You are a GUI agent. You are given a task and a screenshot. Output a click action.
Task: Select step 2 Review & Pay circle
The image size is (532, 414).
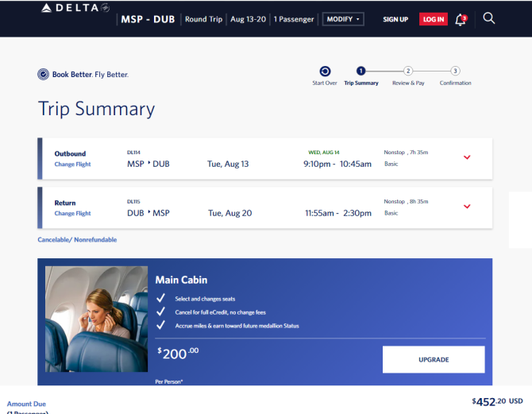click(408, 71)
